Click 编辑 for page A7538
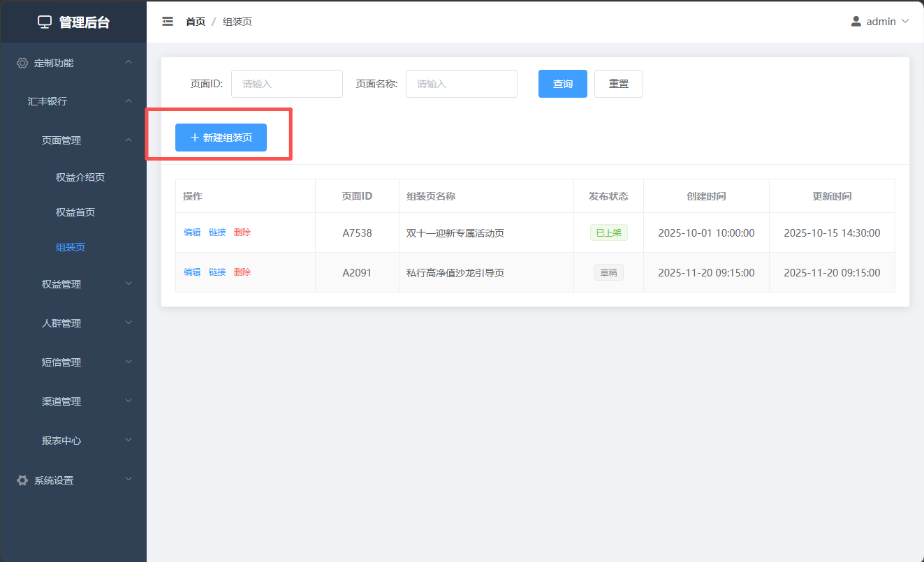This screenshot has height=562, width=924. 192,232
